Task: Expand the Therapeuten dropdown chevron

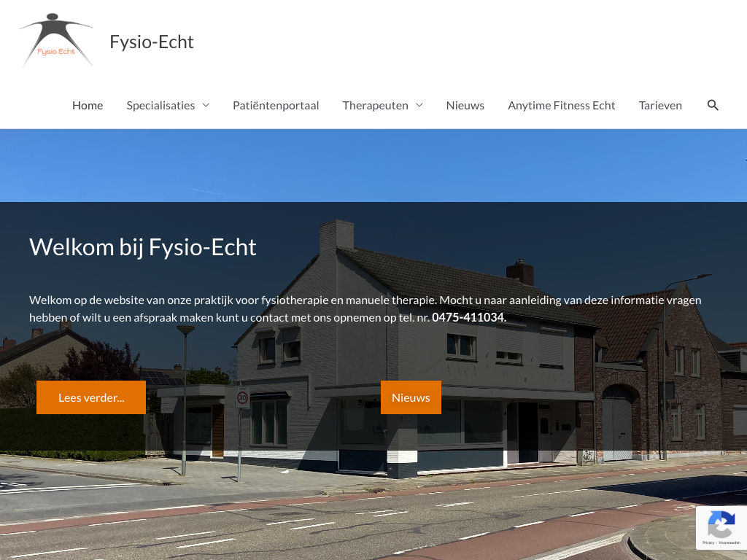Action: click(x=419, y=105)
